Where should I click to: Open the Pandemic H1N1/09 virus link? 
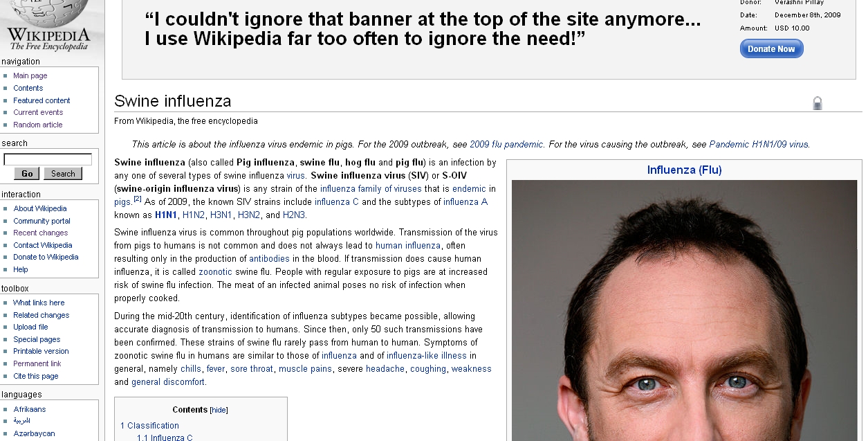point(759,145)
